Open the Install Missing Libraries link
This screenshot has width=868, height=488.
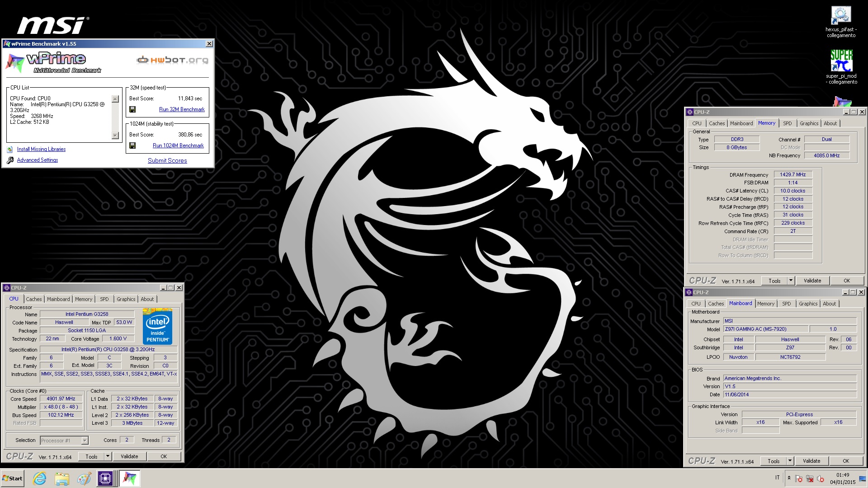[x=41, y=149]
